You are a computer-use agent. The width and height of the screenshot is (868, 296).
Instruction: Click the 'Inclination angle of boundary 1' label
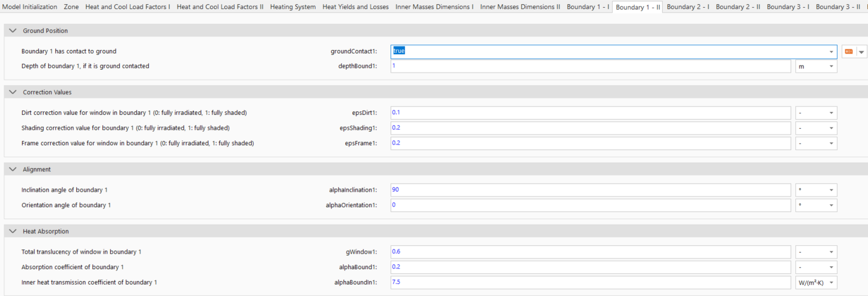click(x=64, y=190)
